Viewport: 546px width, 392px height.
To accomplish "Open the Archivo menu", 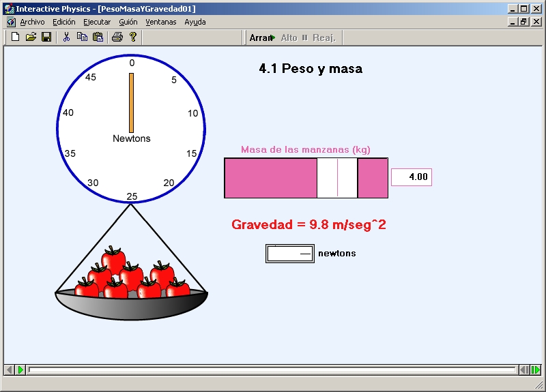I will point(32,22).
